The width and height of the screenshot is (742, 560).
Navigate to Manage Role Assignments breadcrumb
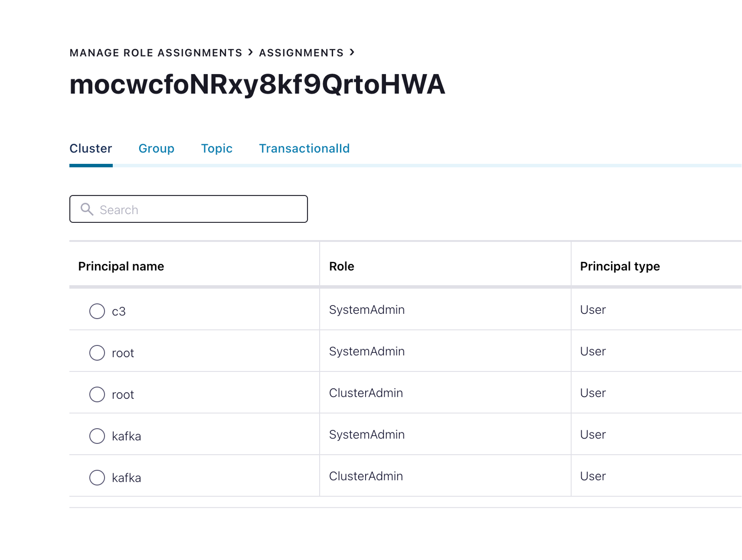click(156, 53)
